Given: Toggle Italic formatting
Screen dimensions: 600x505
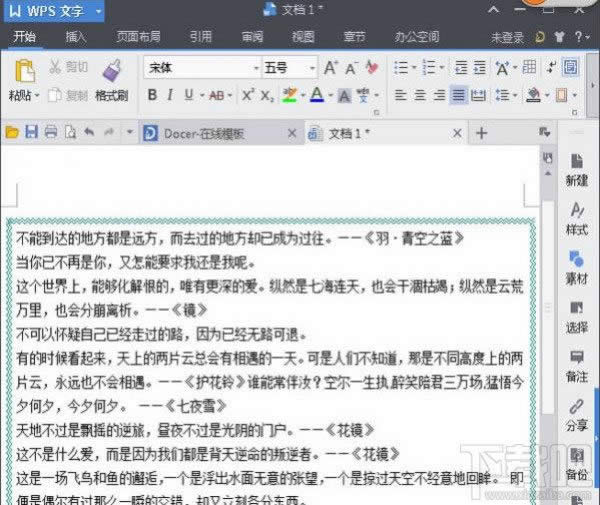Looking at the screenshot, I should pyautogui.click(x=171, y=95).
